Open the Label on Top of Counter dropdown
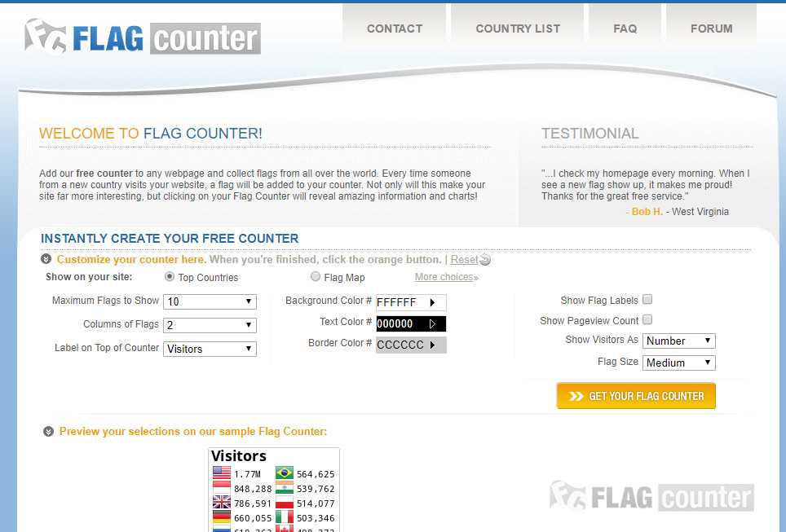Viewport: 786px width, 532px height. pyautogui.click(x=210, y=349)
